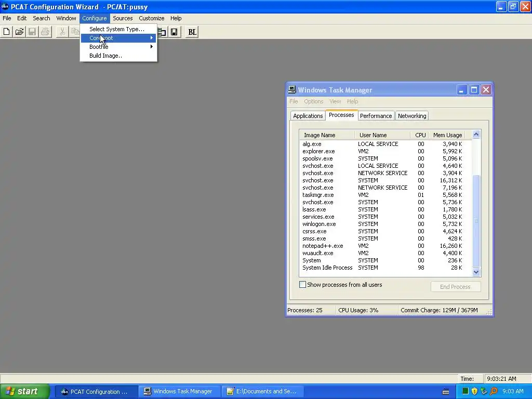Sort processes by CPU column
This screenshot has height=399, width=532.
pyautogui.click(x=420, y=135)
